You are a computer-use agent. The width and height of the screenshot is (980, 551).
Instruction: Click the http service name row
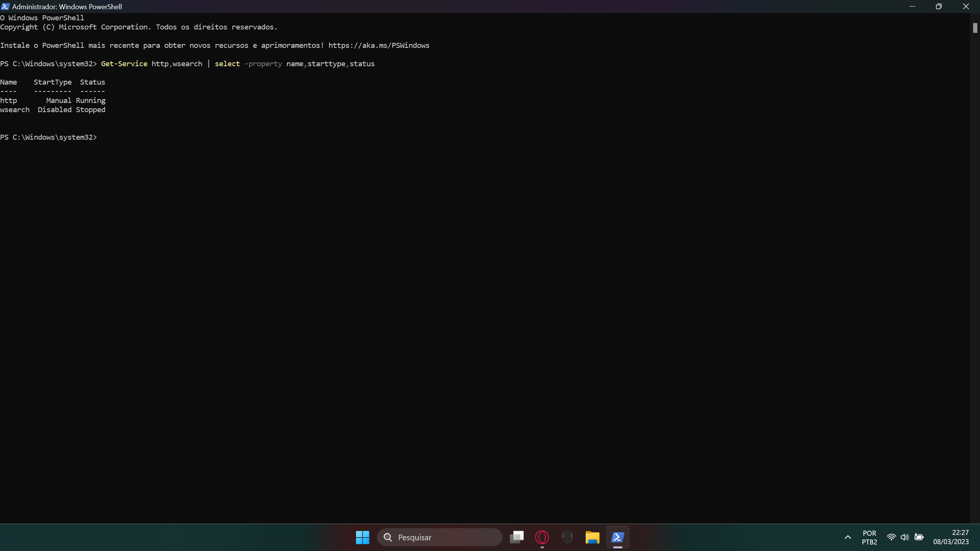pyautogui.click(x=8, y=101)
